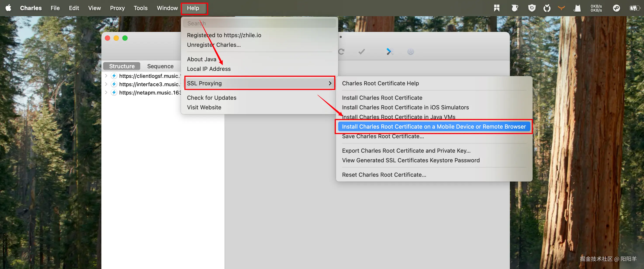Click the checkmark validate toolbar icon
The image size is (644, 269).
coord(362,52)
